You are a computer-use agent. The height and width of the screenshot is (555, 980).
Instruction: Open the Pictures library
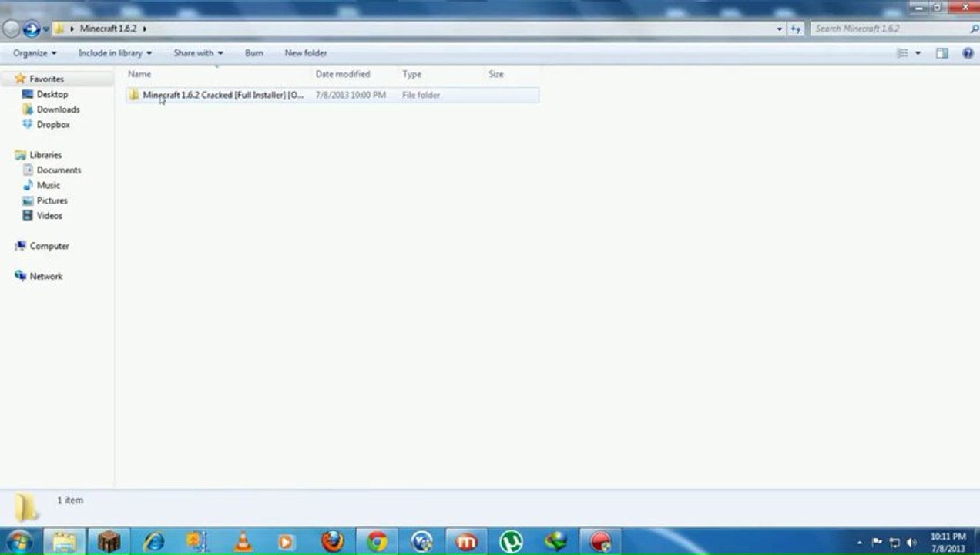click(52, 200)
